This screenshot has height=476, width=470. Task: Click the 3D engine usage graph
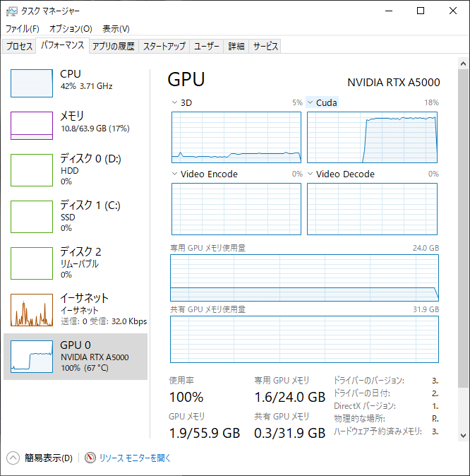pyautogui.click(x=236, y=137)
